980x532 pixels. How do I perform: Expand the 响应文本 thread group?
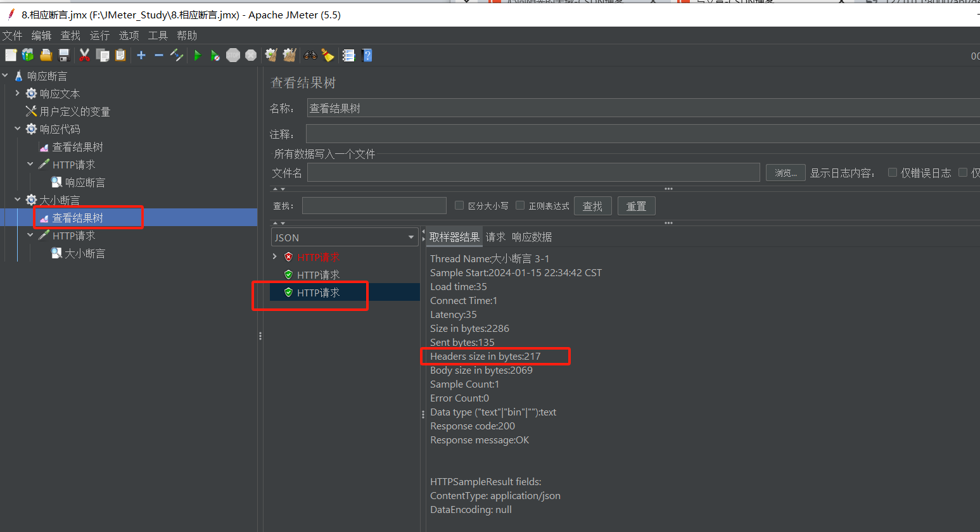pyautogui.click(x=17, y=93)
